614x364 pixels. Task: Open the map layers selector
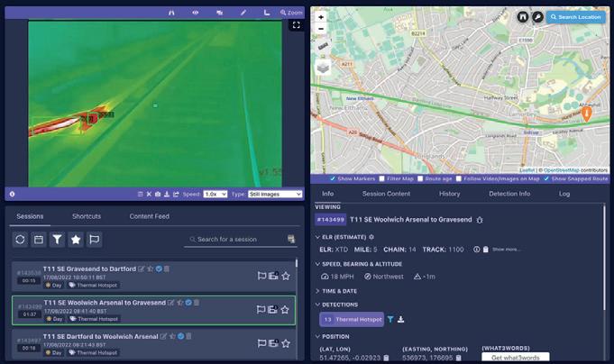tap(323, 68)
